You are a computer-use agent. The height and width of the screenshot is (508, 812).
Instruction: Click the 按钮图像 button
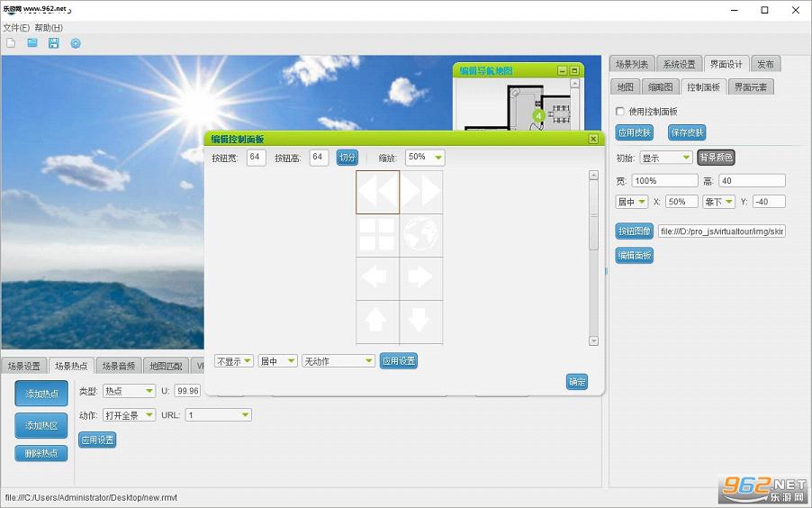[x=635, y=231]
